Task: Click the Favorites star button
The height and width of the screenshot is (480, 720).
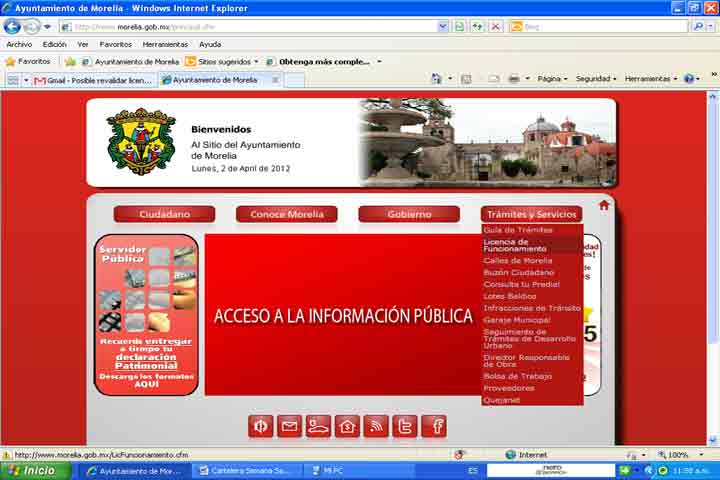Action: tap(27, 61)
